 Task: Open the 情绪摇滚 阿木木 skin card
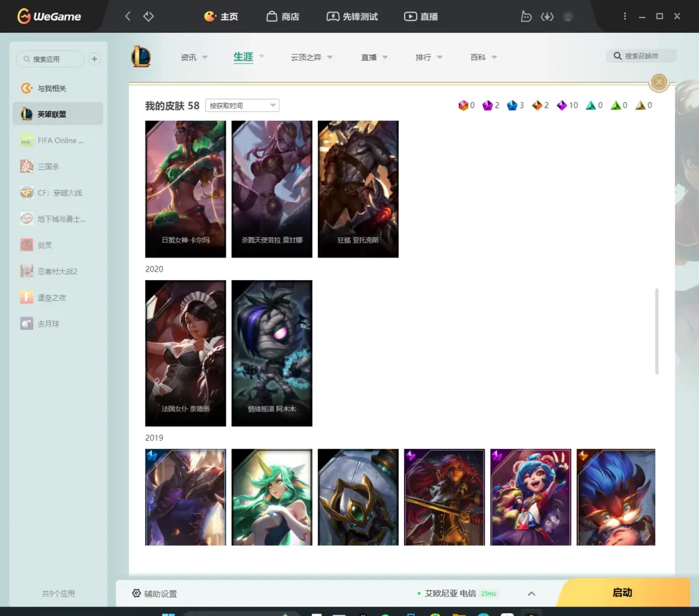point(272,353)
